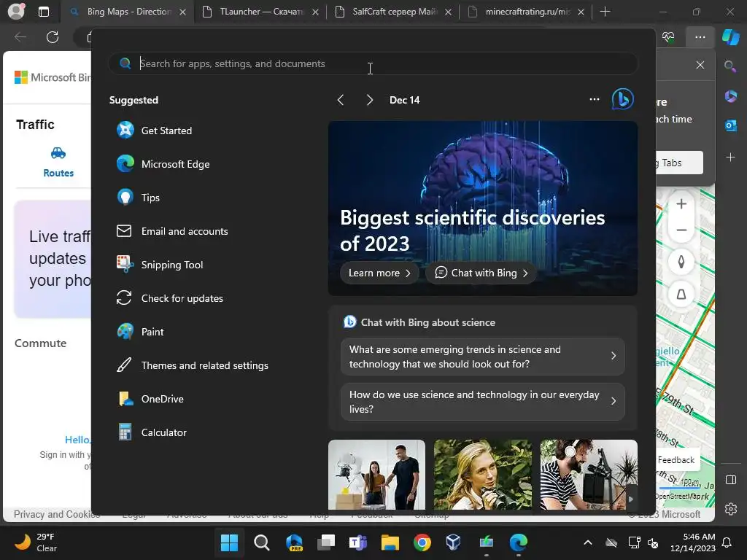Open notification center bell icon
Image resolution: width=747 pixels, height=560 pixels.
(727, 542)
